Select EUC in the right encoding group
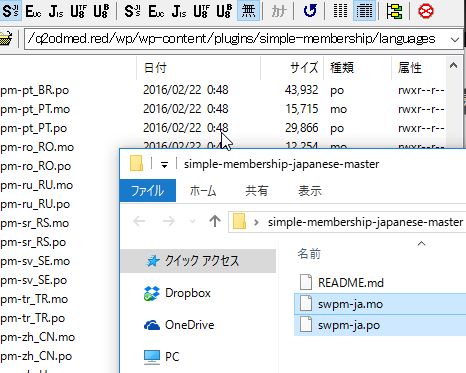This screenshot has height=373, width=466. pos(156,11)
